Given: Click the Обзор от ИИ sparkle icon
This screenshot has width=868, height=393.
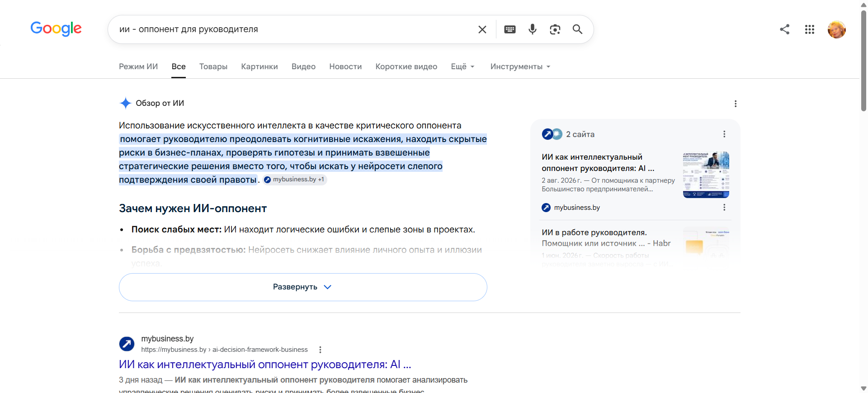Looking at the screenshot, I should (125, 103).
